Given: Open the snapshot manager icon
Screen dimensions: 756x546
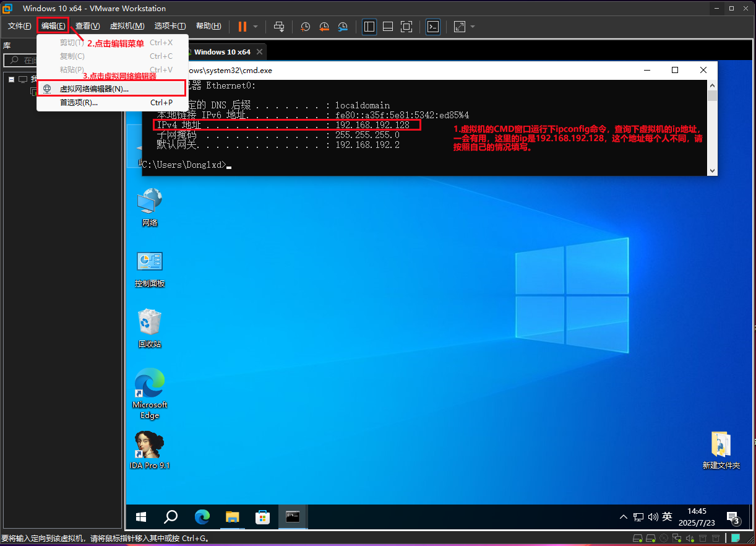Looking at the screenshot, I should (x=343, y=27).
